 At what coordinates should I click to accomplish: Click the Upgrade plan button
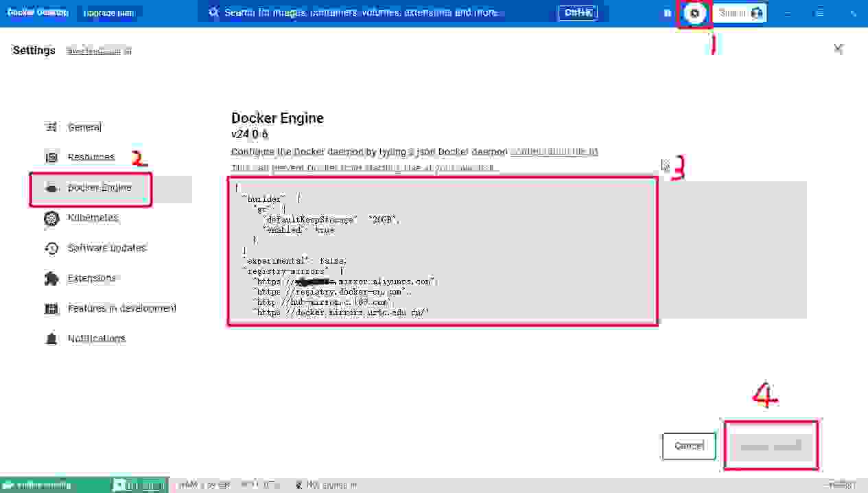108,13
